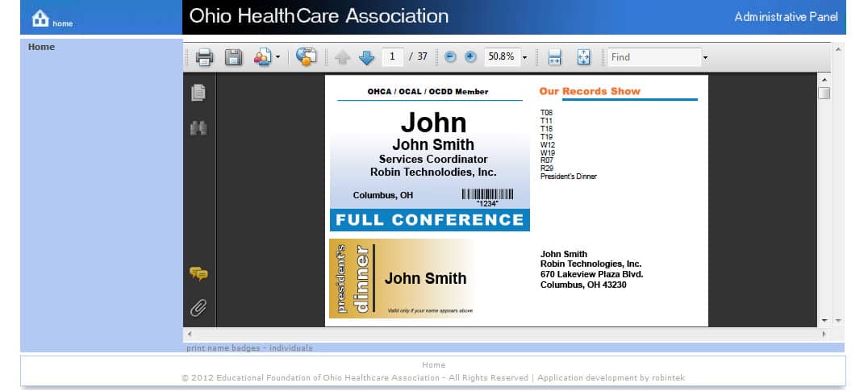Viewport: 868px width, 391px height.
Task: Zoom in with plus button
Action: [470, 56]
